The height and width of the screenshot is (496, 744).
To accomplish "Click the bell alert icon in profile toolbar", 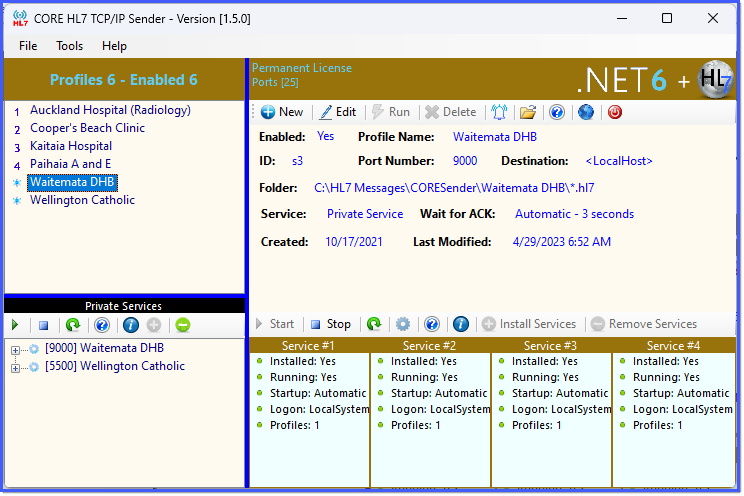I will click(x=499, y=112).
